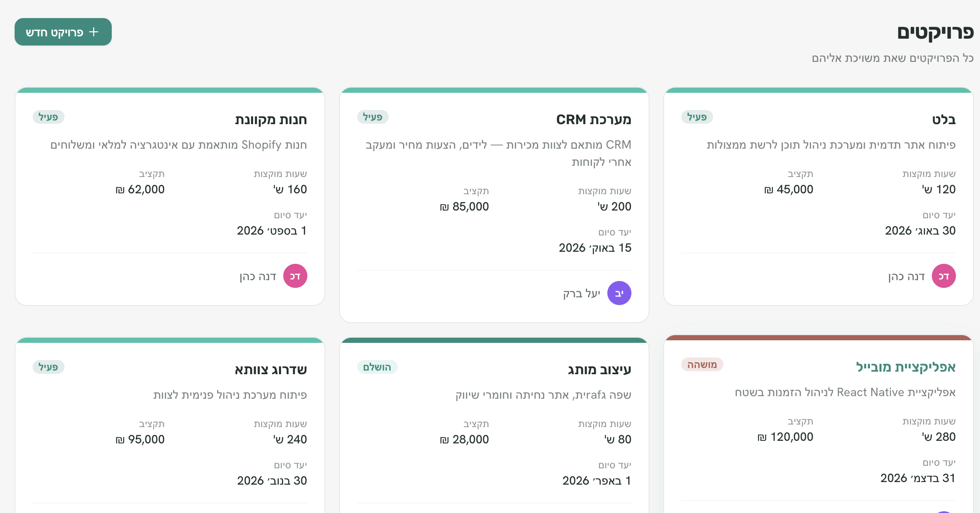The width and height of the screenshot is (980, 513).
Task: Open the 'שדרוג צוותא' project title
Action: (271, 369)
